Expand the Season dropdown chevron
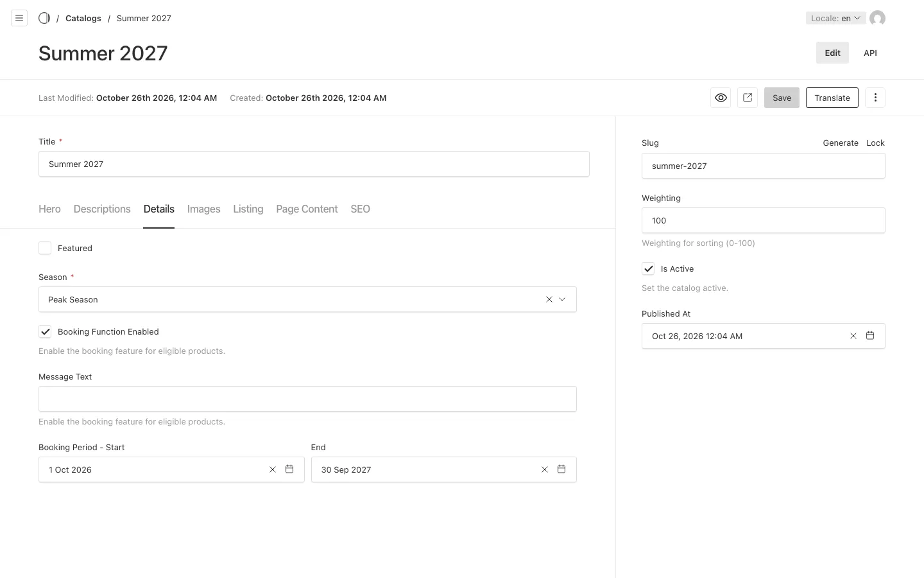This screenshot has width=924, height=578. pos(562,299)
